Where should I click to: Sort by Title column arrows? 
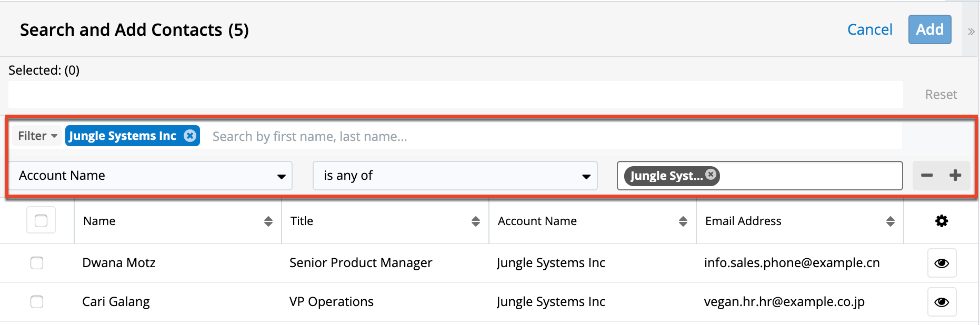tap(476, 221)
